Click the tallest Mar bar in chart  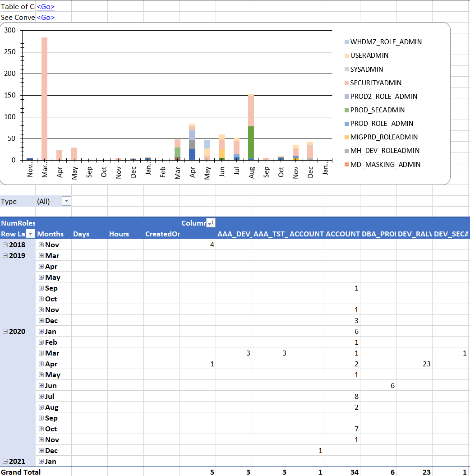coord(45,98)
